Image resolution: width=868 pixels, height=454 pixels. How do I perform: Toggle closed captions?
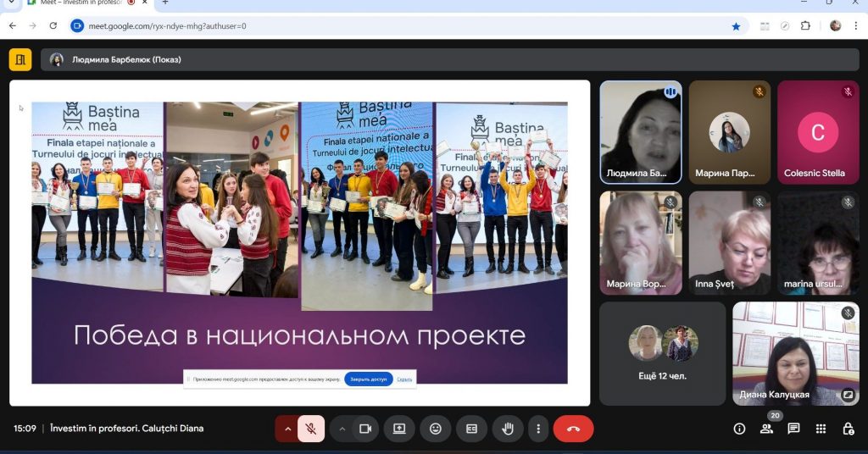tap(471, 429)
